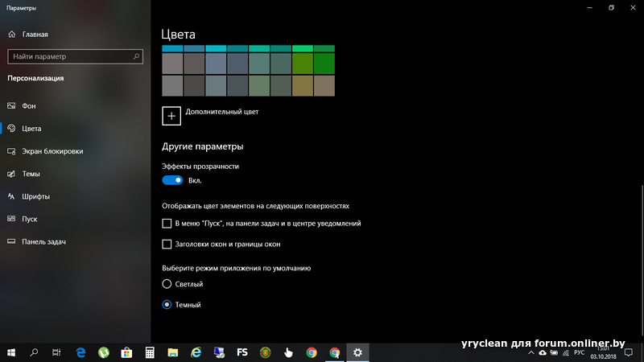This screenshot has height=362, width=644.
Task: Go to Экран блокировки settings
Action: [x=52, y=151]
